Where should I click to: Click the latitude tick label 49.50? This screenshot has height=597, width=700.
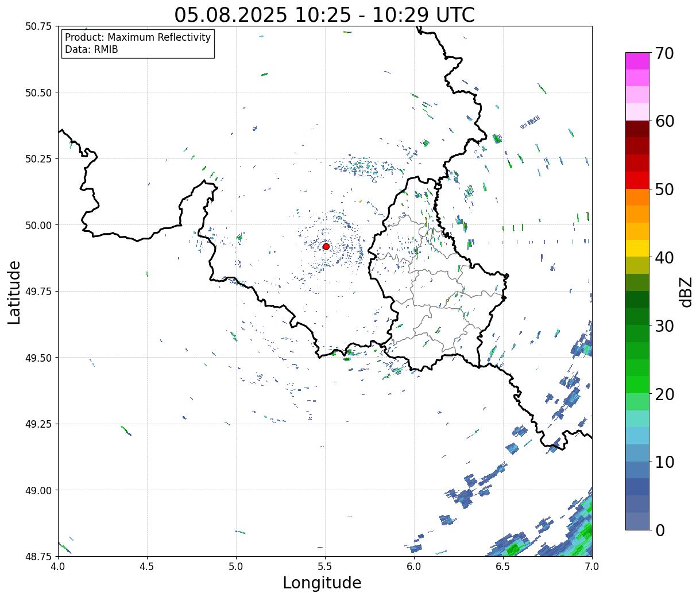[38, 358]
